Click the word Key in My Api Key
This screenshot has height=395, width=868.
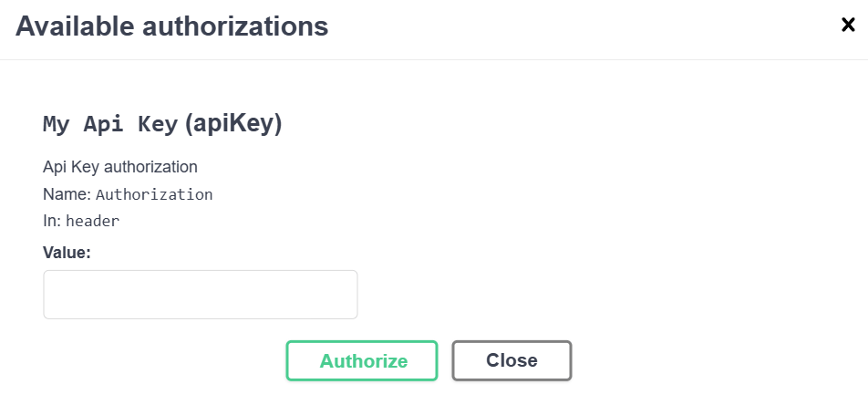tap(158, 125)
